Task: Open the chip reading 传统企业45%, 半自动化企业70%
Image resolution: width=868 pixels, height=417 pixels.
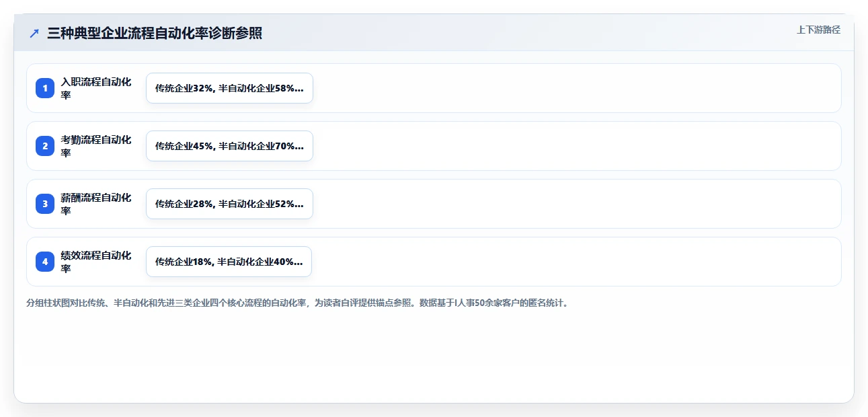Action: (x=229, y=146)
